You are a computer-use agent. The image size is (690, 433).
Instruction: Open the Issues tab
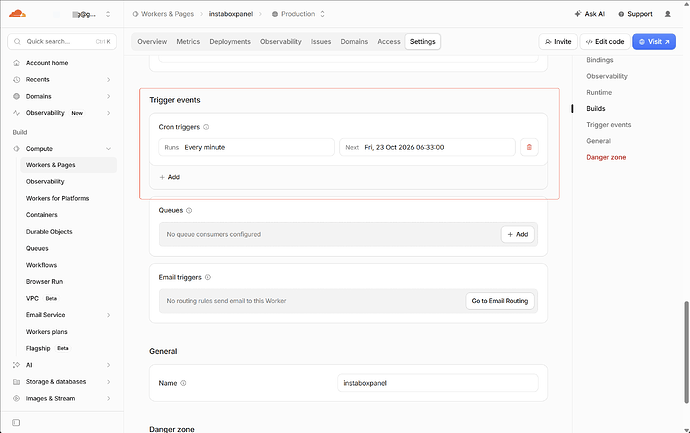(x=321, y=41)
